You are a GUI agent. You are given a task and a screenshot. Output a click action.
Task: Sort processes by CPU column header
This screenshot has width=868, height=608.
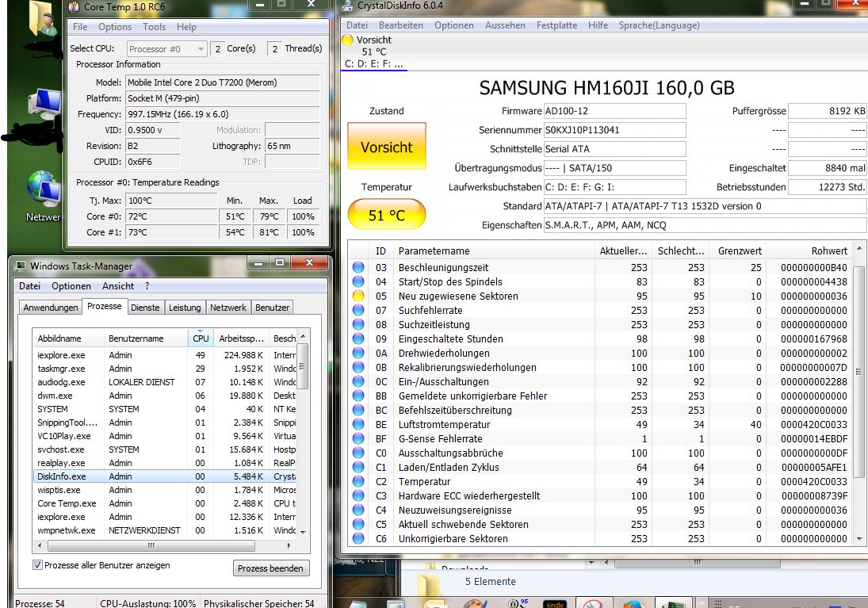tap(201, 338)
